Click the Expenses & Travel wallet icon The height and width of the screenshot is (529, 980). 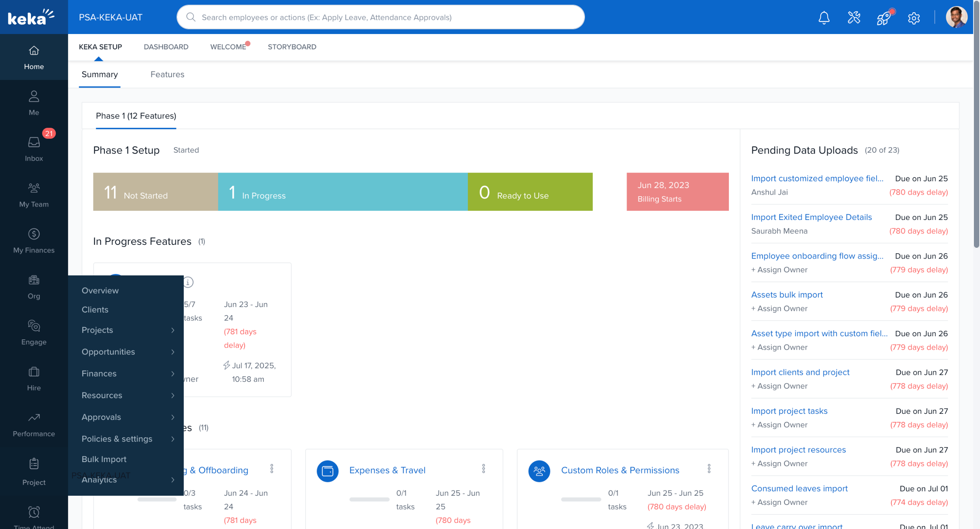(x=328, y=471)
